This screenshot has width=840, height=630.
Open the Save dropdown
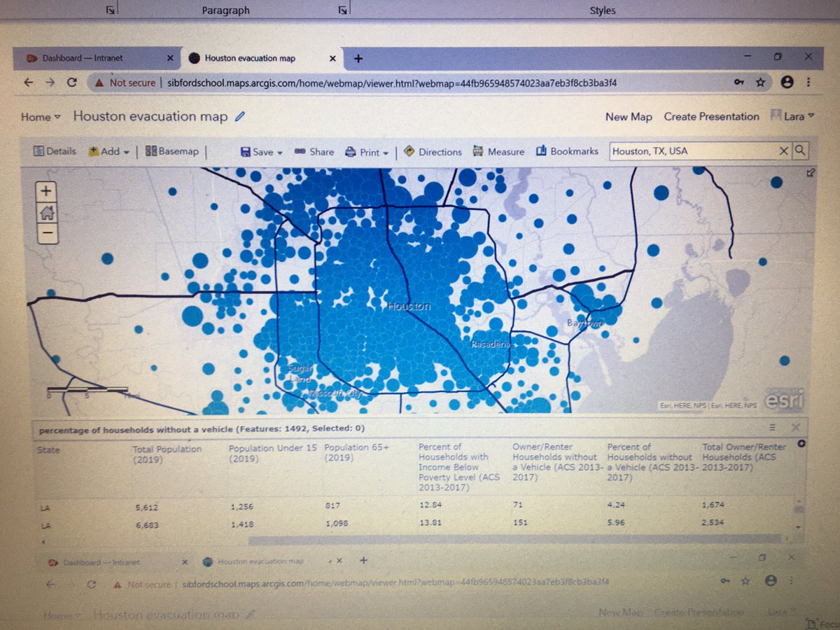pos(261,152)
